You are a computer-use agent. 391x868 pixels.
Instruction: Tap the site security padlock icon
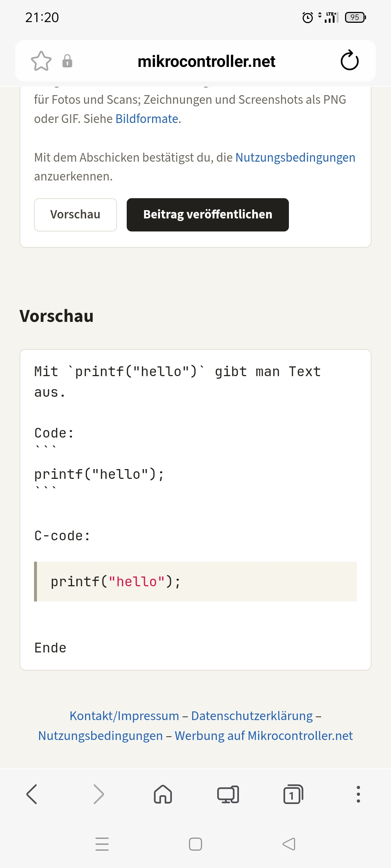[x=67, y=61]
